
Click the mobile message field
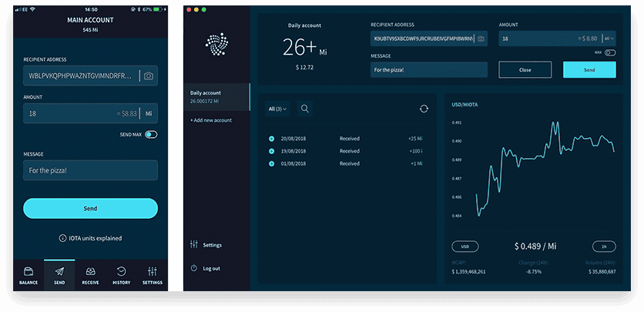[90, 170]
